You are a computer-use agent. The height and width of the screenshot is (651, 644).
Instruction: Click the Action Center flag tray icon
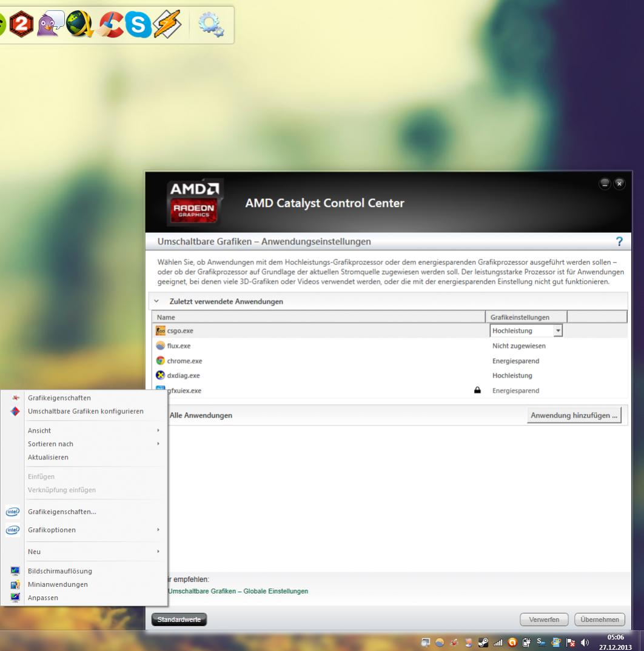coord(571,643)
